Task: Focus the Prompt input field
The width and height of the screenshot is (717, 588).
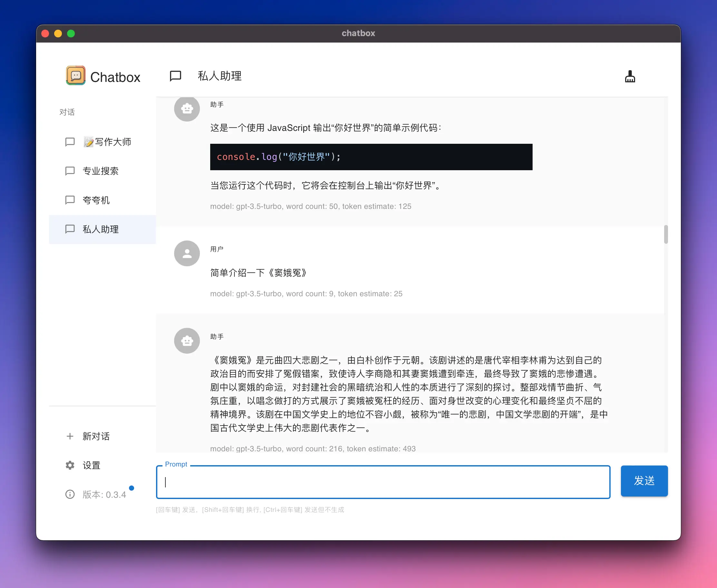Action: [383, 482]
